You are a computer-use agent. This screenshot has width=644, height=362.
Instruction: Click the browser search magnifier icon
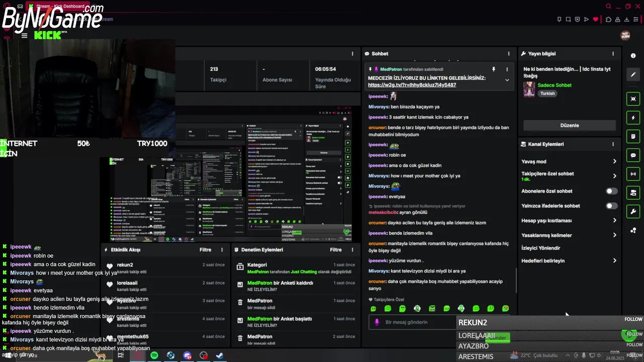click(x=608, y=7)
